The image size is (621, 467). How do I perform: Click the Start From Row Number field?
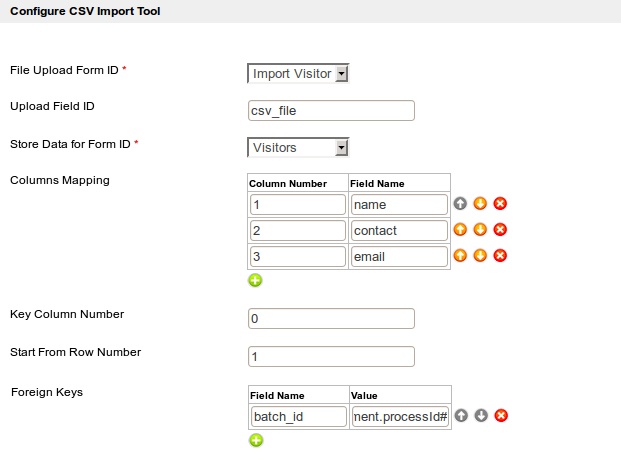pyautogui.click(x=331, y=357)
